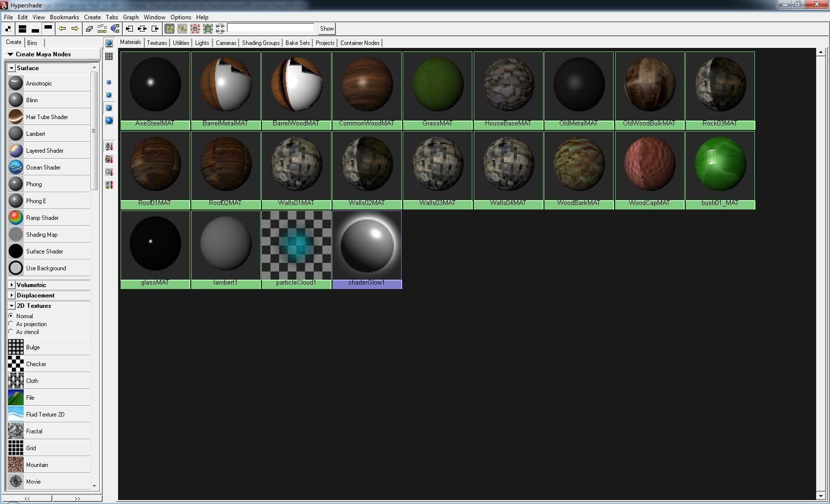Show top and bottom tabs layout
The image size is (830, 504).
[22, 29]
